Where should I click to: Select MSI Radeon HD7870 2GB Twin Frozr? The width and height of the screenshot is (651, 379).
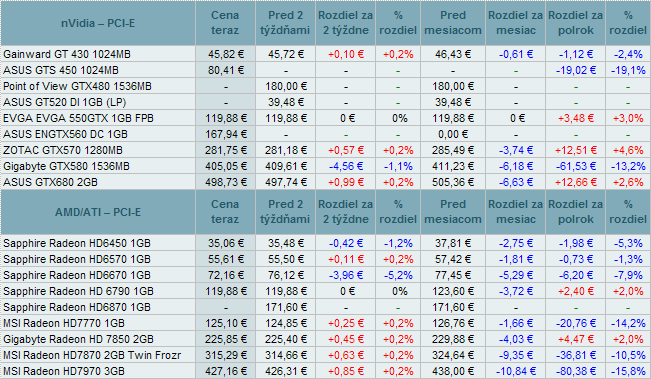pos(92,355)
